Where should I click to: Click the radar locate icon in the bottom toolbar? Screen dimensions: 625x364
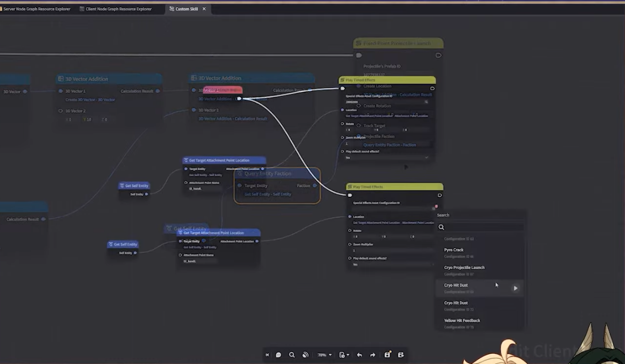coord(305,355)
